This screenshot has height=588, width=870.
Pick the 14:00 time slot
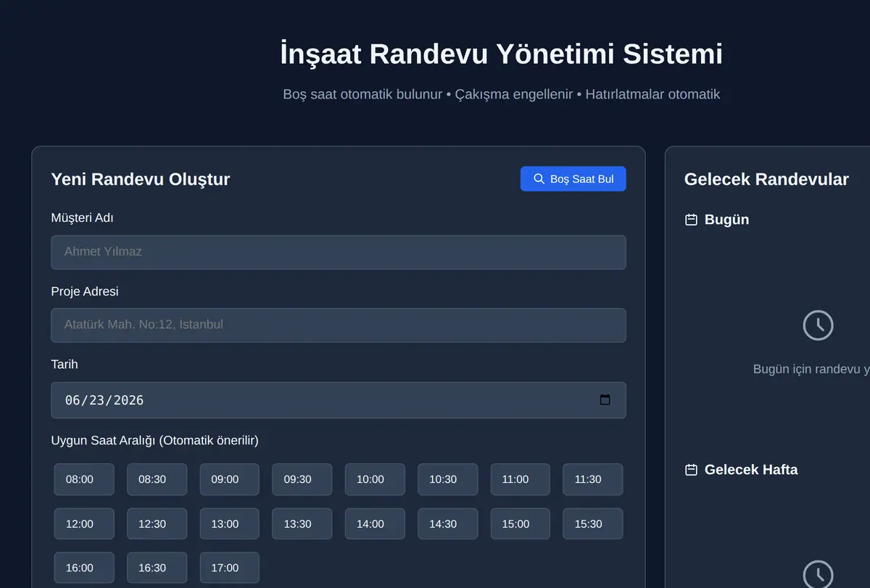[x=375, y=523]
